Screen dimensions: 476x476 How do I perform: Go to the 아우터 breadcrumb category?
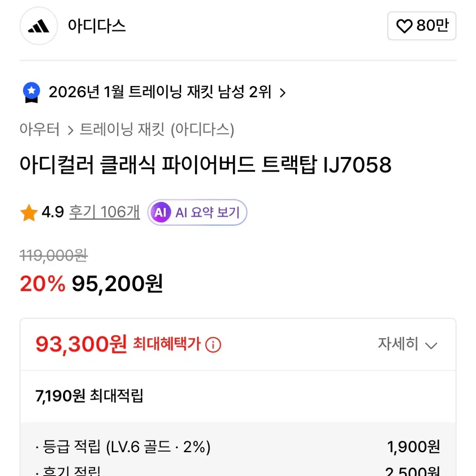[x=39, y=130]
